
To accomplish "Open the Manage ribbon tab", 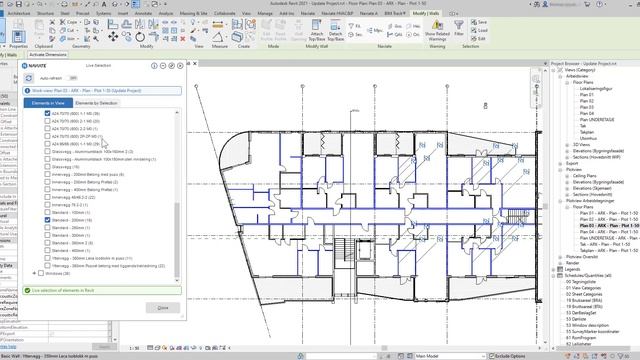I will tap(265, 13).
